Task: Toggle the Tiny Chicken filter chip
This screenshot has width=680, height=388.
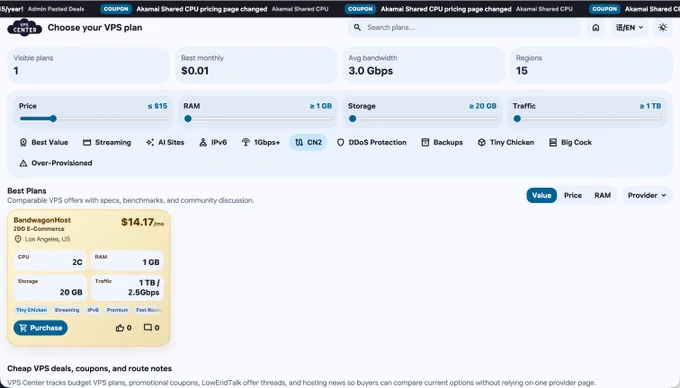Action: coord(506,142)
